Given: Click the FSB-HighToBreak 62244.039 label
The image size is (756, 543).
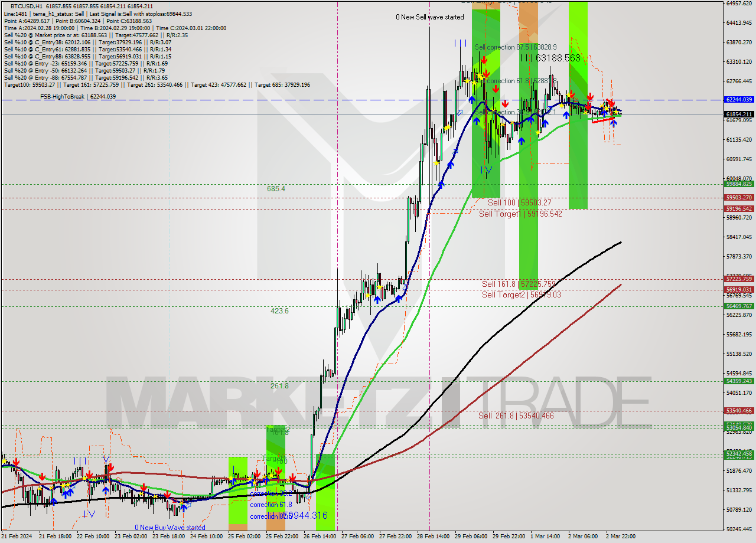Looking at the screenshot, I should [78, 97].
